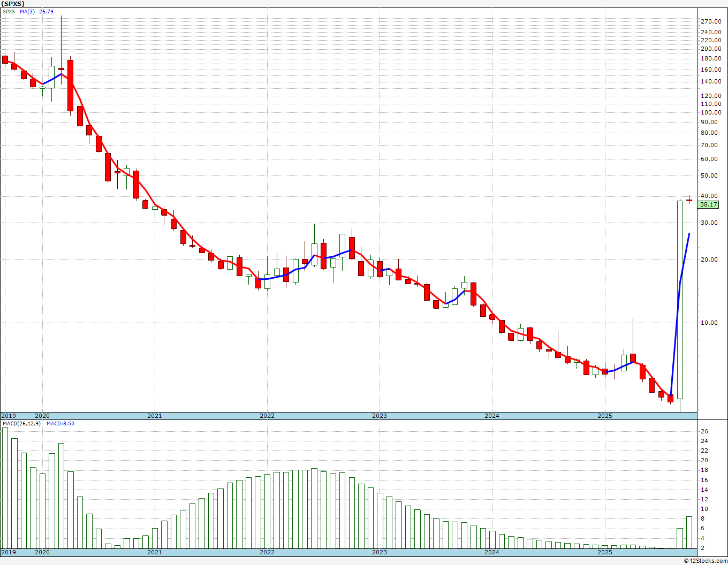Click 2021 on the price chart time axis
Screen dimensions: 728x565
pyautogui.click(x=154, y=416)
